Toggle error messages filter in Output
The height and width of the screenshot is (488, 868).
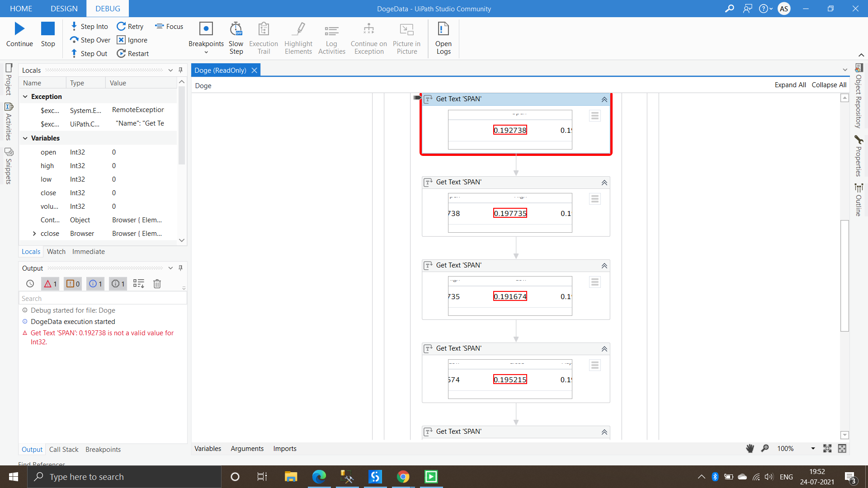pyautogui.click(x=50, y=284)
